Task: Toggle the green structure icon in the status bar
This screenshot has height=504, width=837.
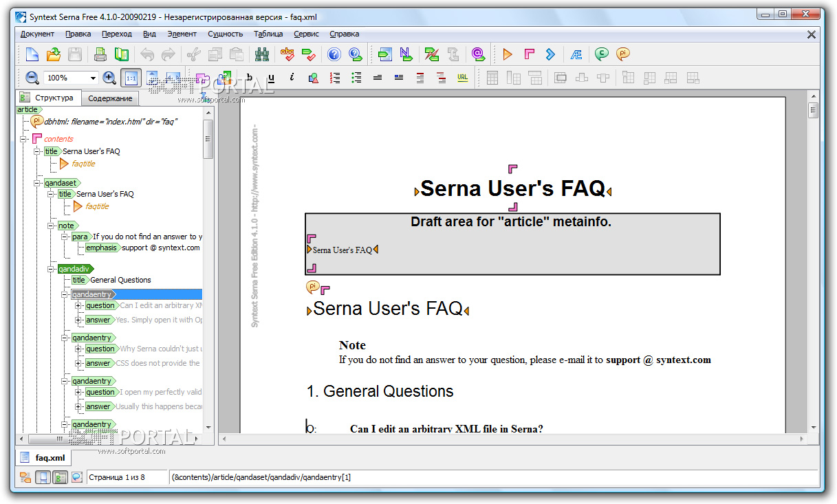Action: [60, 477]
